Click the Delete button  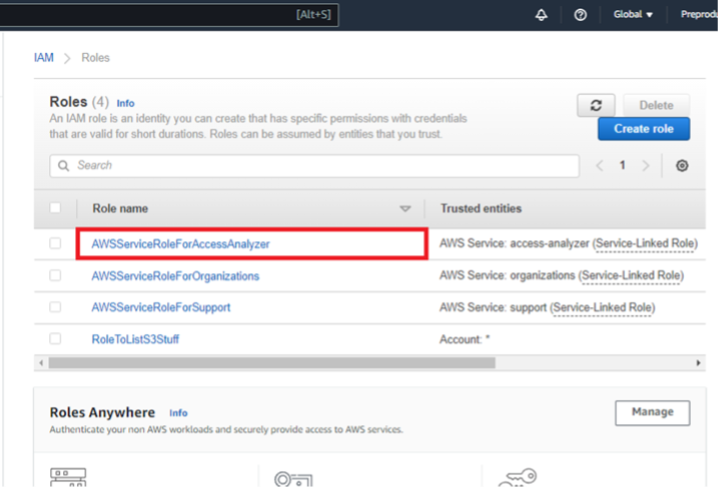(x=656, y=105)
